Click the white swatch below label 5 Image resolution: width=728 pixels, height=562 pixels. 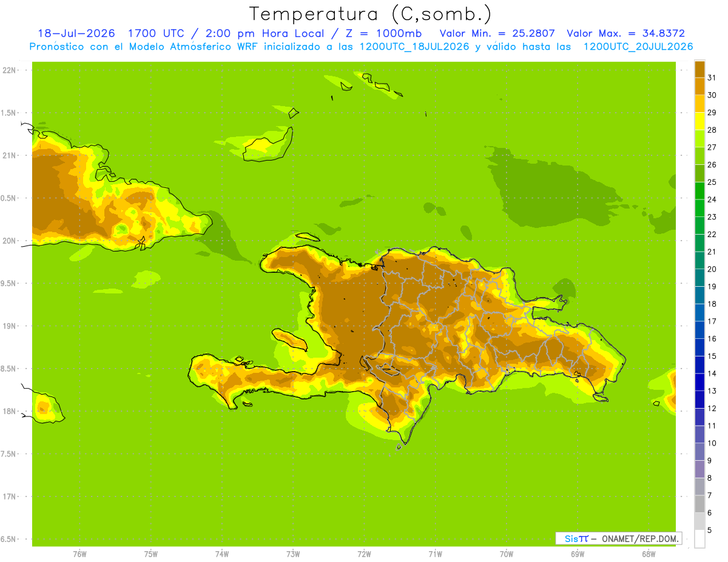click(x=699, y=539)
